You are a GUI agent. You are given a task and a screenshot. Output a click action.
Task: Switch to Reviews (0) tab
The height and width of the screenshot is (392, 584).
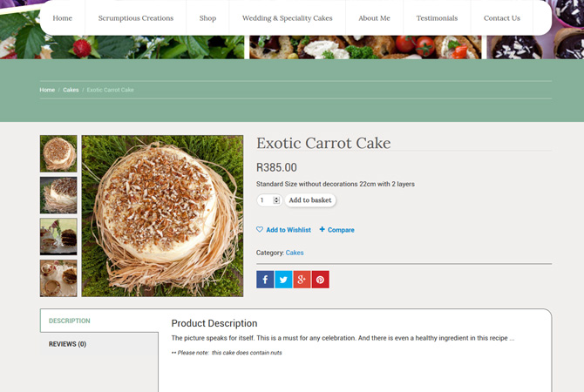(x=68, y=344)
